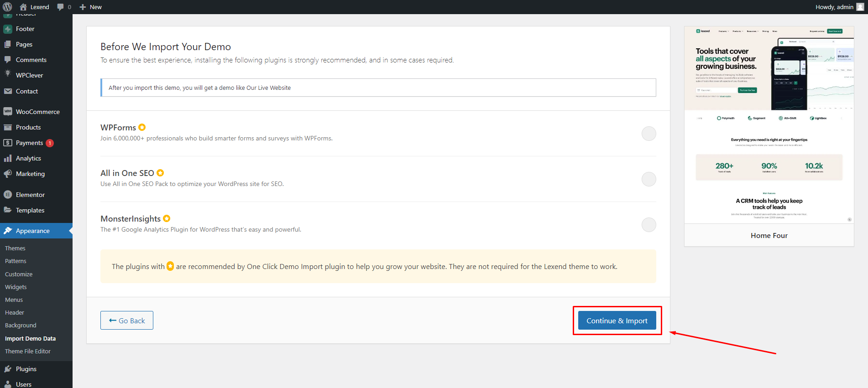The image size is (868, 388).
Task: Click the WordPress logo icon
Action: click(7, 7)
